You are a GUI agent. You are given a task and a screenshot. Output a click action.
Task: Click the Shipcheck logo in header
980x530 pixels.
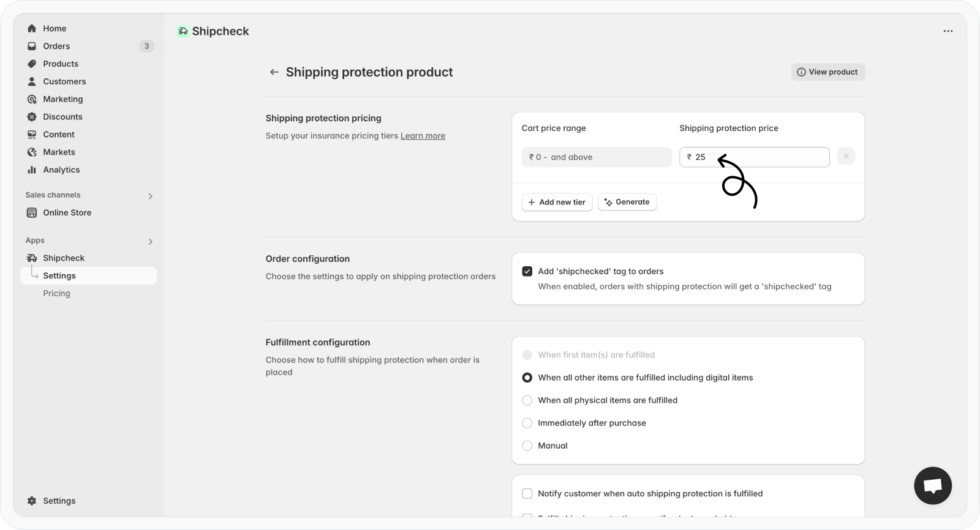coord(183,31)
